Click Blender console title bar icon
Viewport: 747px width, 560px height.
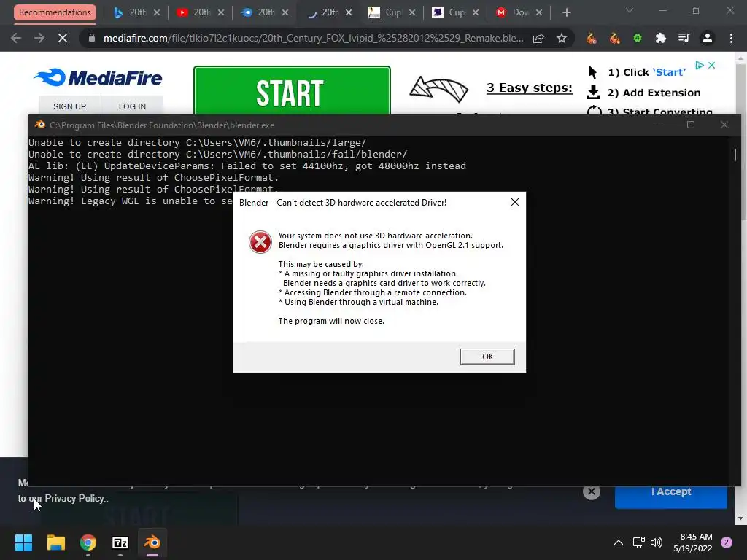coord(40,125)
